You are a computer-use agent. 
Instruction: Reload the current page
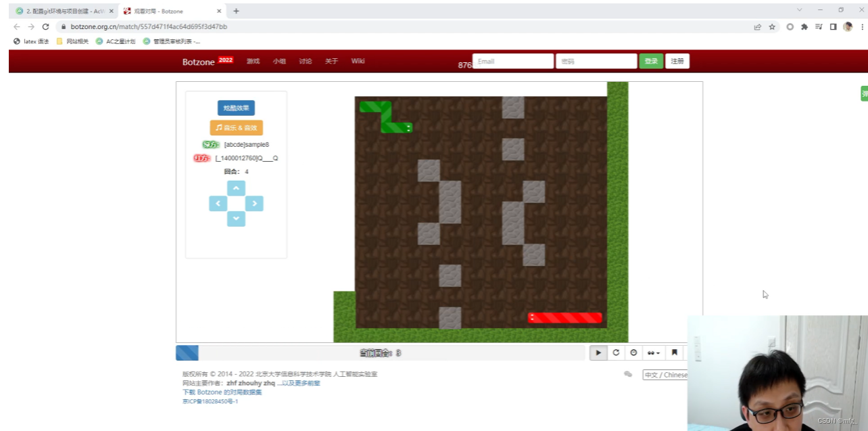click(46, 27)
